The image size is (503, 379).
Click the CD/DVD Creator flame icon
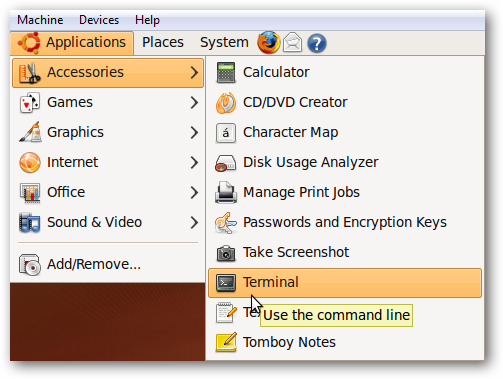tap(226, 102)
